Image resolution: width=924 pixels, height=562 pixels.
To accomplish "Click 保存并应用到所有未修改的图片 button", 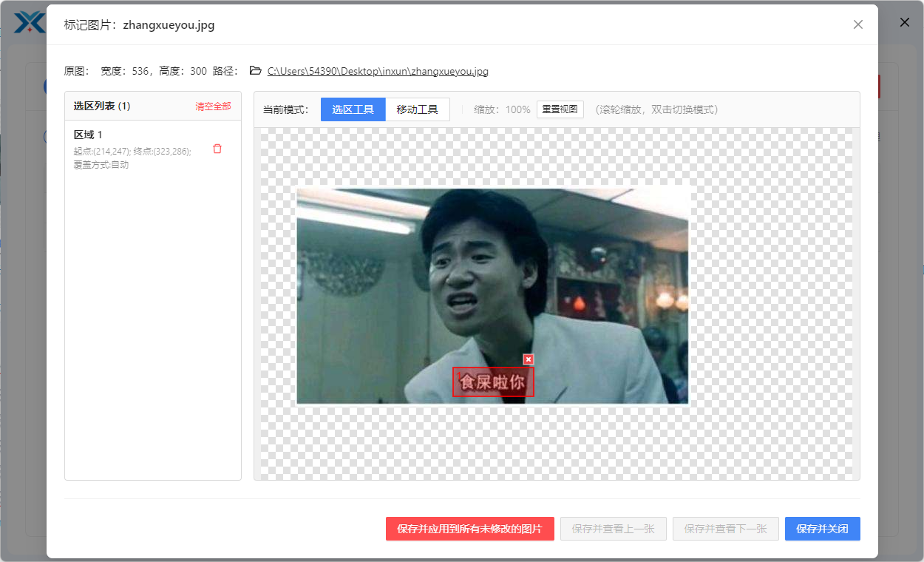I will tap(469, 529).
